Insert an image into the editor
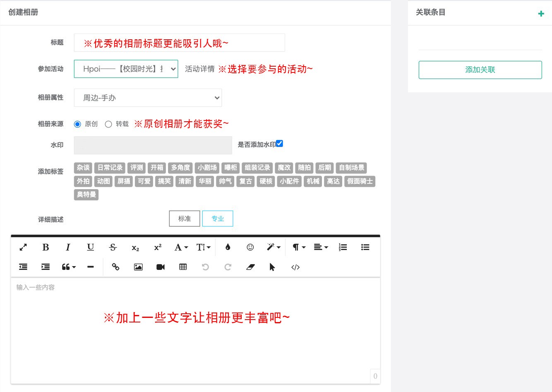 pos(138,267)
